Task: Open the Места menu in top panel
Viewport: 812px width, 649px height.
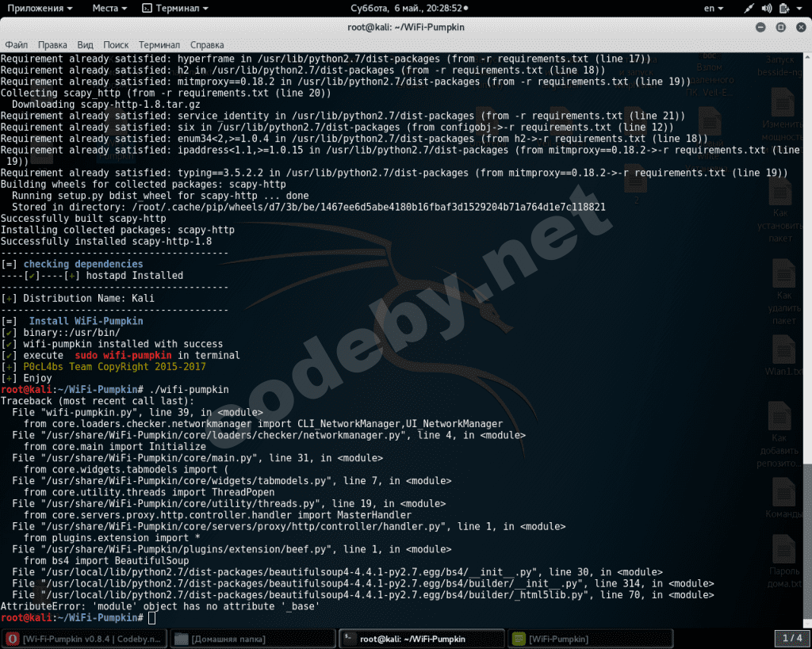Action: pyautogui.click(x=109, y=8)
